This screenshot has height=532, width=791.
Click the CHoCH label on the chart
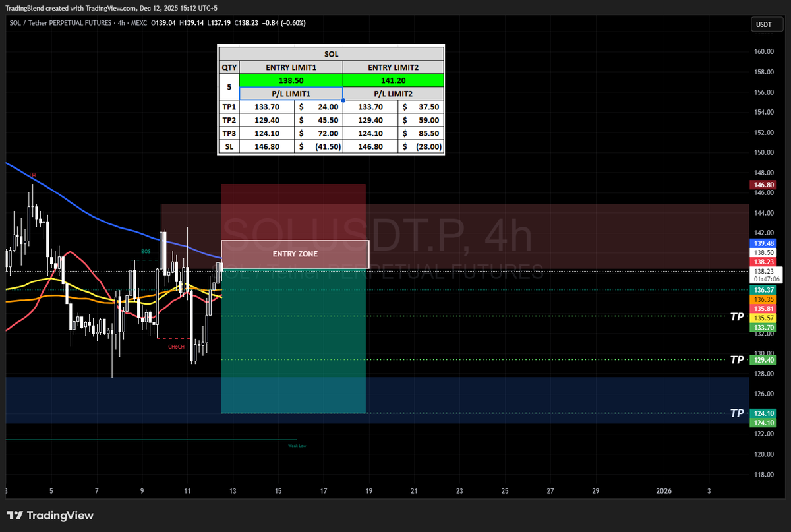click(x=175, y=346)
